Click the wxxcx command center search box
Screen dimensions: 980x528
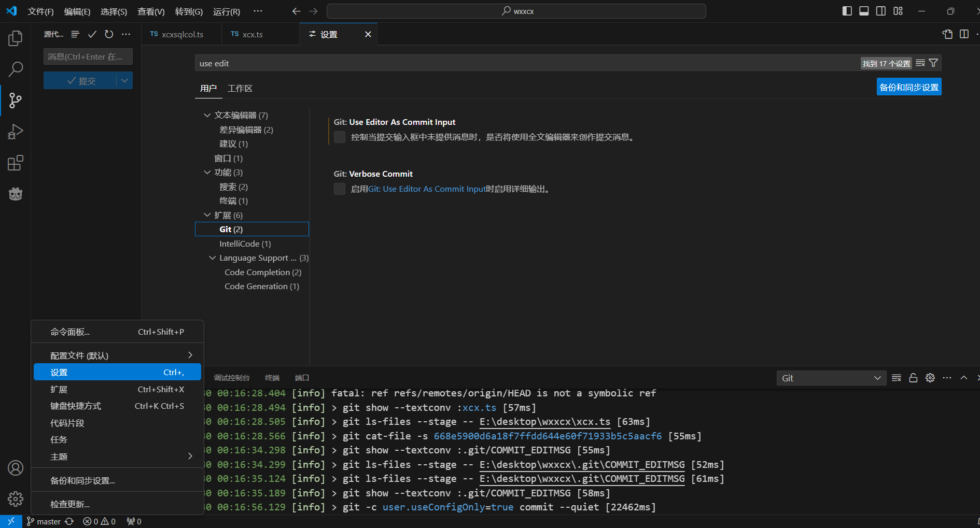click(x=516, y=11)
